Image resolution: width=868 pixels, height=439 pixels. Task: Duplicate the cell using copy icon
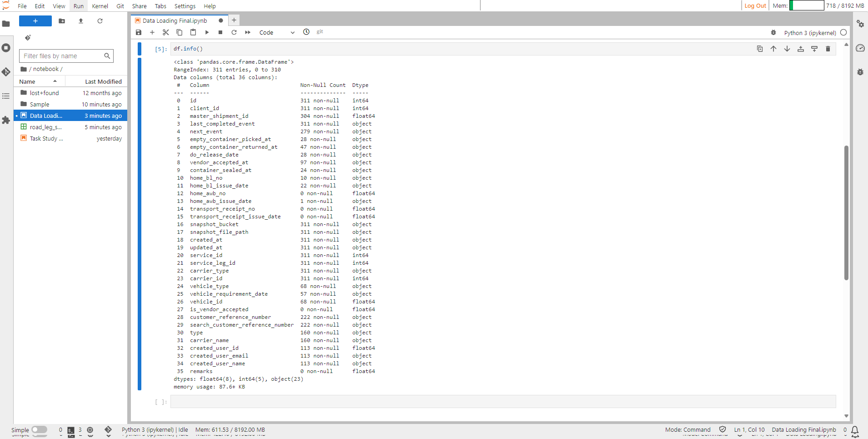point(759,49)
